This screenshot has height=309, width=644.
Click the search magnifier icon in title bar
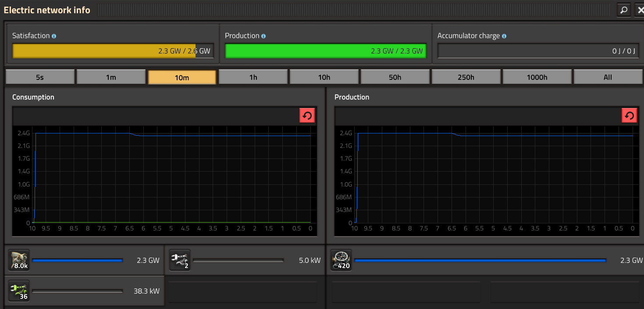[623, 10]
